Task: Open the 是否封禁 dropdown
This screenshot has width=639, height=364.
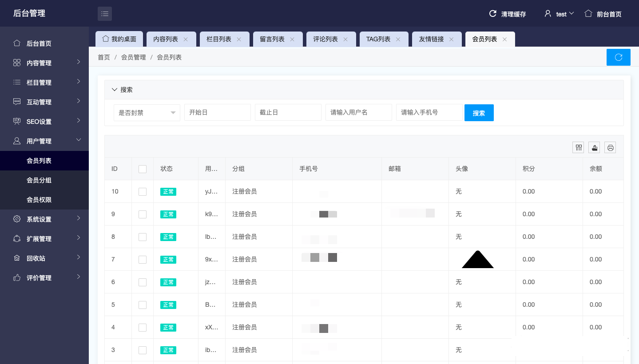Action: pyautogui.click(x=147, y=113)
